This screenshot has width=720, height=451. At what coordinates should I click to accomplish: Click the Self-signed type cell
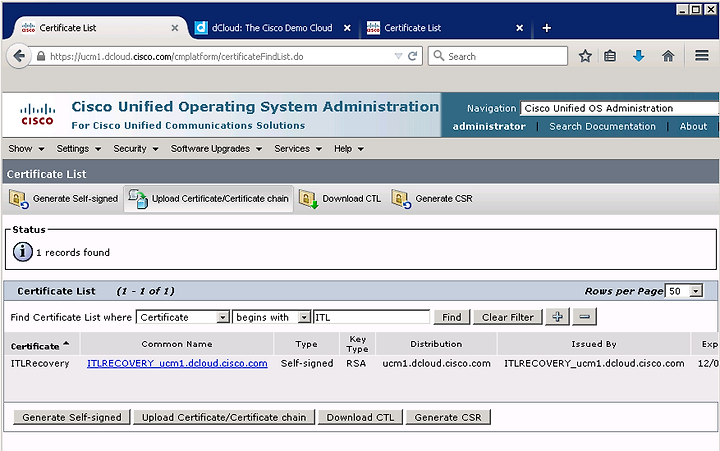307,363
